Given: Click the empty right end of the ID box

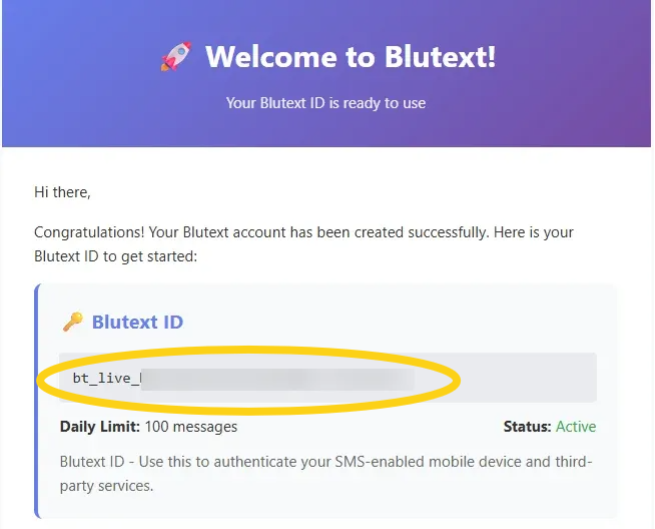Looking at the screenshot, I should click(x=540, y=377).
